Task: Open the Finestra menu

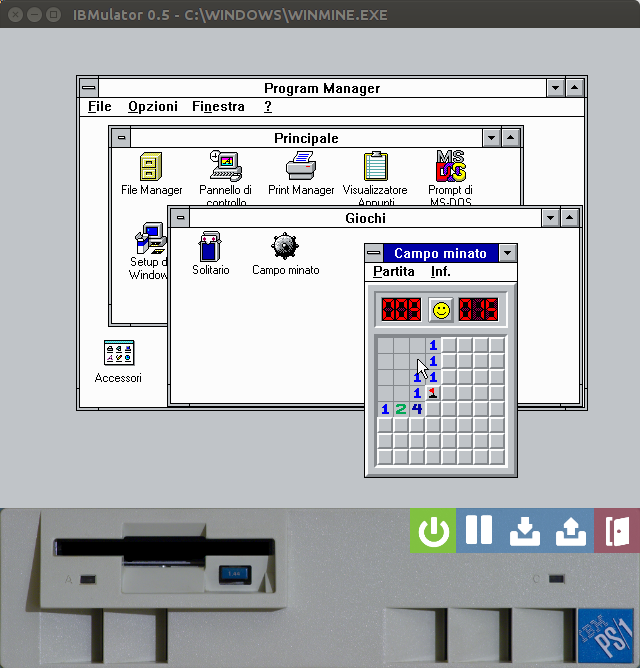Action: (218, 107)
